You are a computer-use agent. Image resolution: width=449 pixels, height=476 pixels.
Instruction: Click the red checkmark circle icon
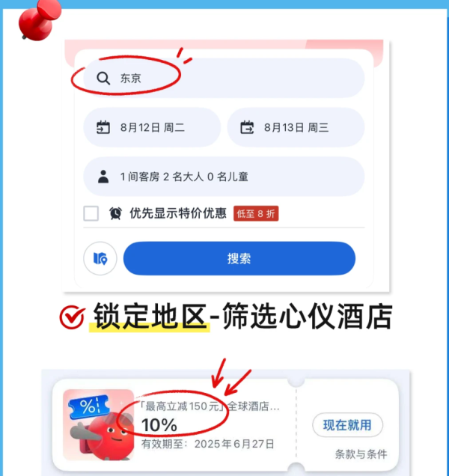coord(73,317)
